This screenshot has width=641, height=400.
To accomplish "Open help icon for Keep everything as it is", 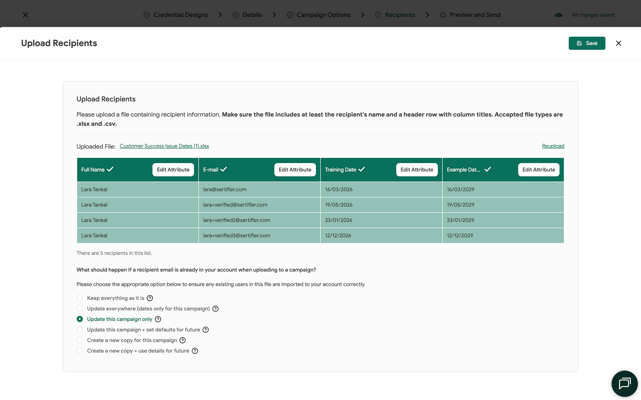I will pyautogui.click(x=150, y=298).
